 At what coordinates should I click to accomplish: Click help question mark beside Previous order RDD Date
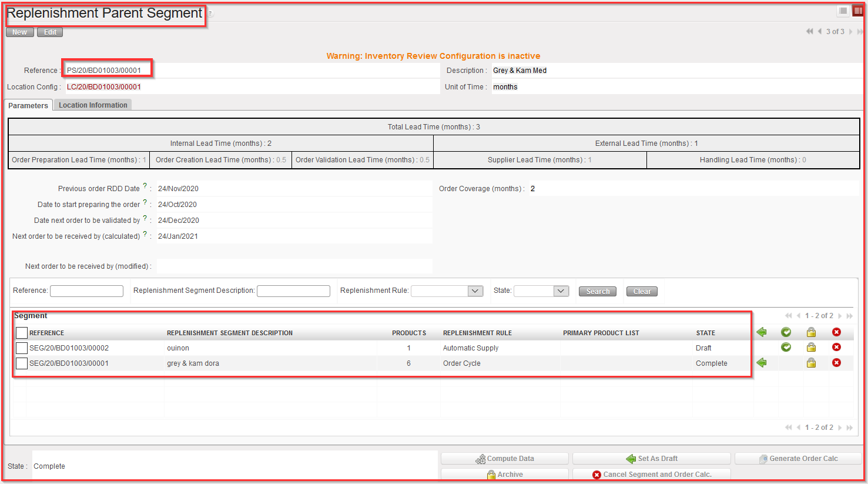[145, 186]
